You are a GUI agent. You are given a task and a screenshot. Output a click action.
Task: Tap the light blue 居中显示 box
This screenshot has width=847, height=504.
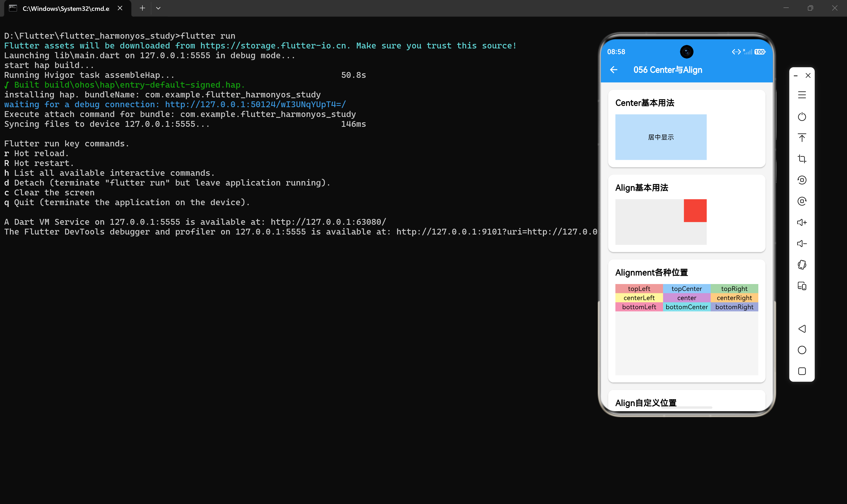click(661, 137)
